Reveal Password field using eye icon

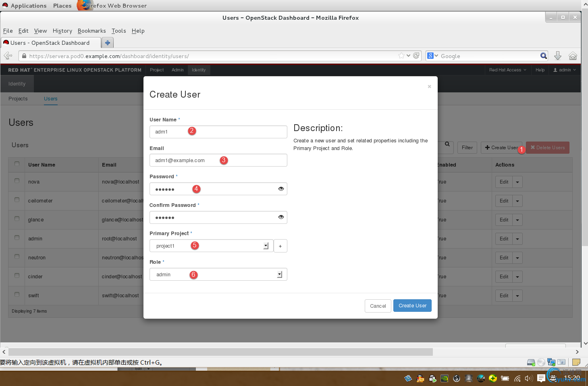(x=281, y=189)
